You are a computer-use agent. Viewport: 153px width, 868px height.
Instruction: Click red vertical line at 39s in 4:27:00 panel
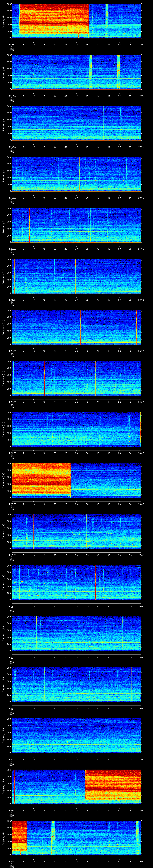click(x=95, y=582)
